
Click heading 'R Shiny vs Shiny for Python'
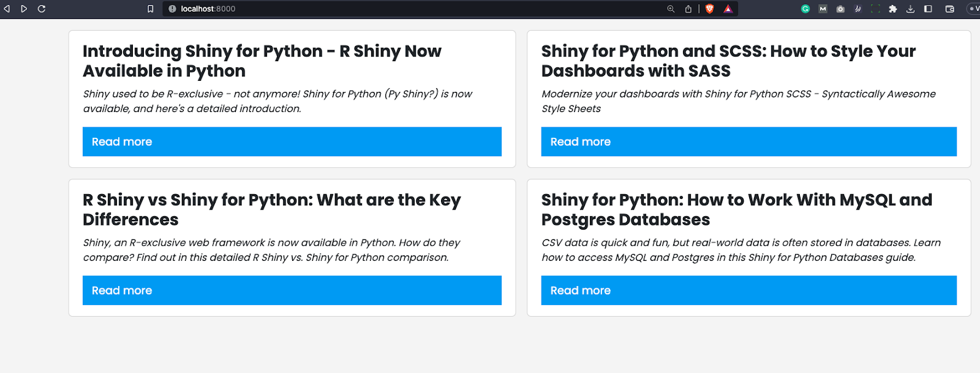(x=272, y=209)
